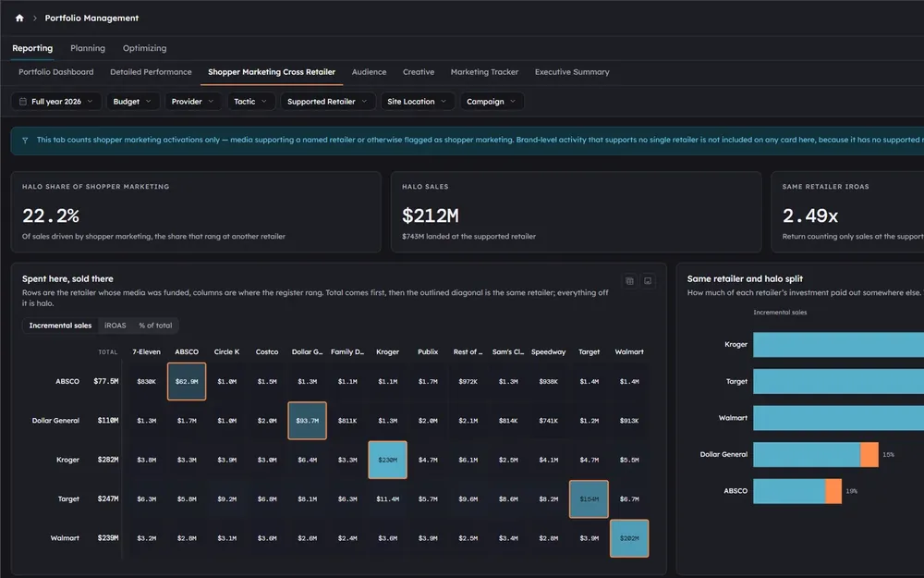
Task: Click orange halo segment of Dollar General bar
Action: pos(869,455)
